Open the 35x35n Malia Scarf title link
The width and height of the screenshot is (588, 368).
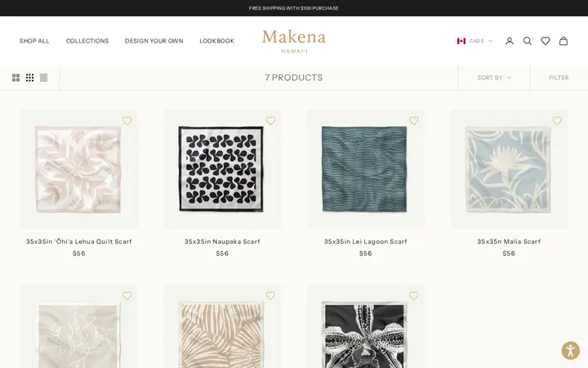tap(509, 241)
